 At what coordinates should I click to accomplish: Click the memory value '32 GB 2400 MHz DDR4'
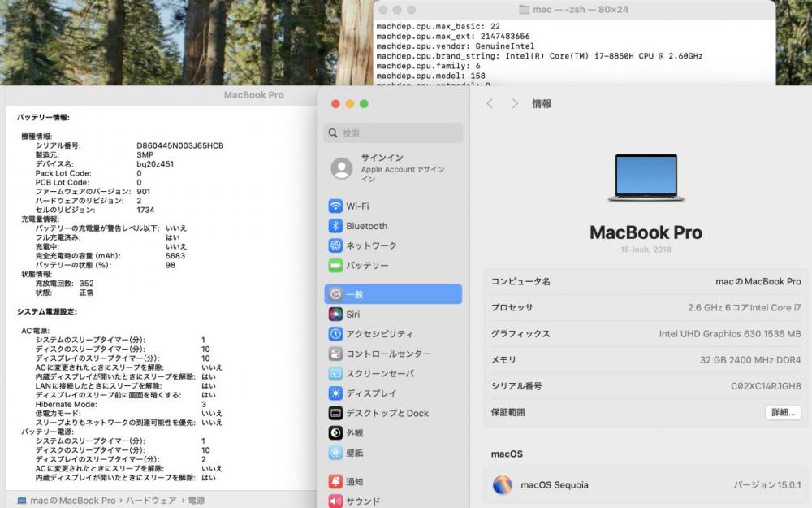coord(750,360)
